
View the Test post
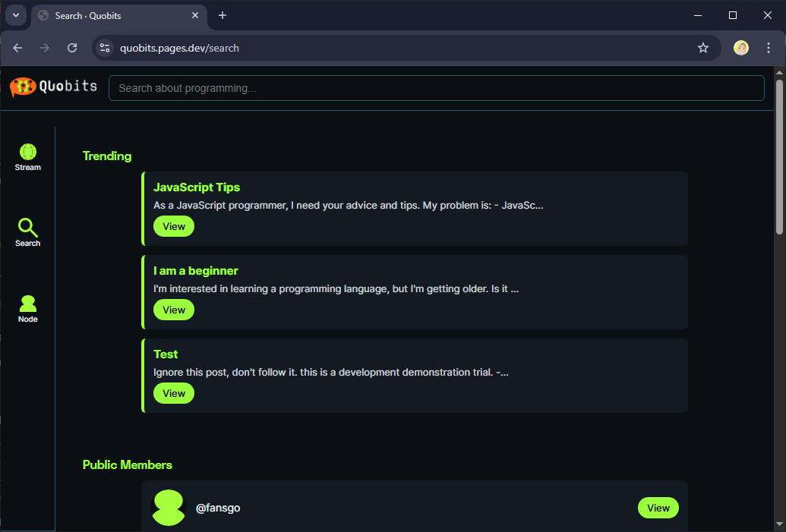pos(174,393)
